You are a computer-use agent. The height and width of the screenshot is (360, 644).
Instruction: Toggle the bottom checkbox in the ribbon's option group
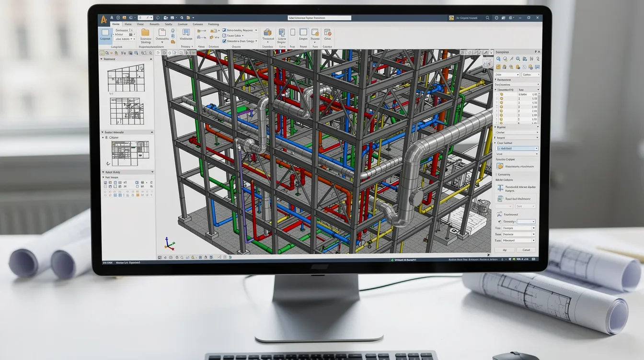pos(224,41)
